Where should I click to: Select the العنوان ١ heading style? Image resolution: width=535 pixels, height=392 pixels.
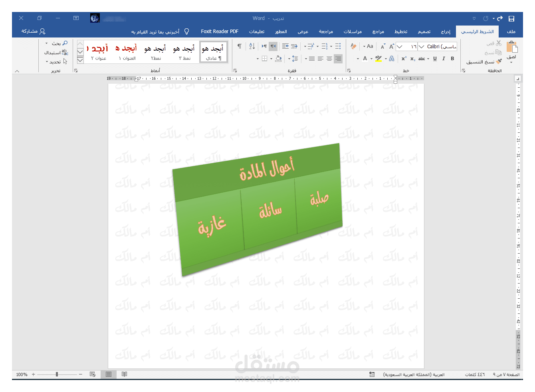click(x=127, y=52)
